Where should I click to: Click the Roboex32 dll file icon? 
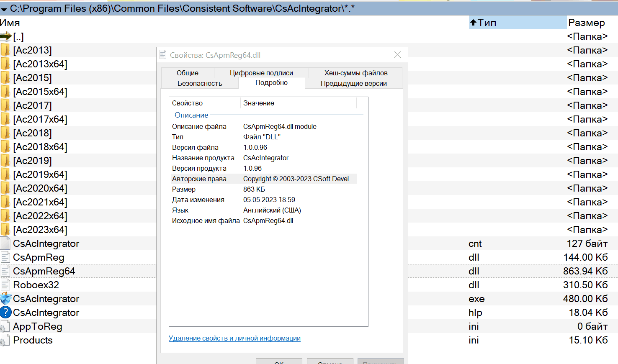point(5,285)
